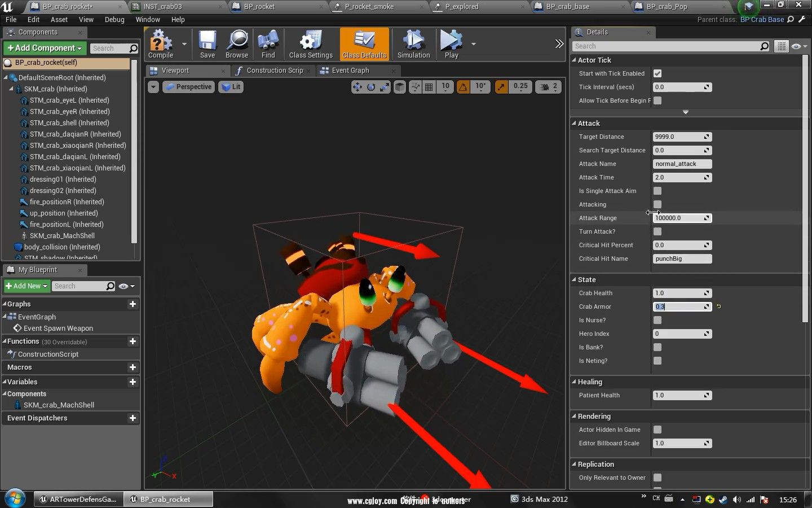Viewport: 812px width, 508px height.
Task: Toggle Actor Hidden In Game
Action: coord(657,430)
